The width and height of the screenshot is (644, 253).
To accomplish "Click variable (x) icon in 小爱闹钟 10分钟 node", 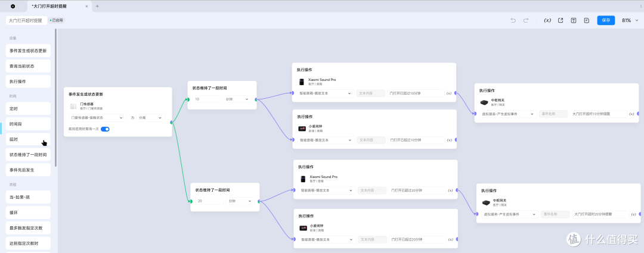I will click(x=450, y=140).
